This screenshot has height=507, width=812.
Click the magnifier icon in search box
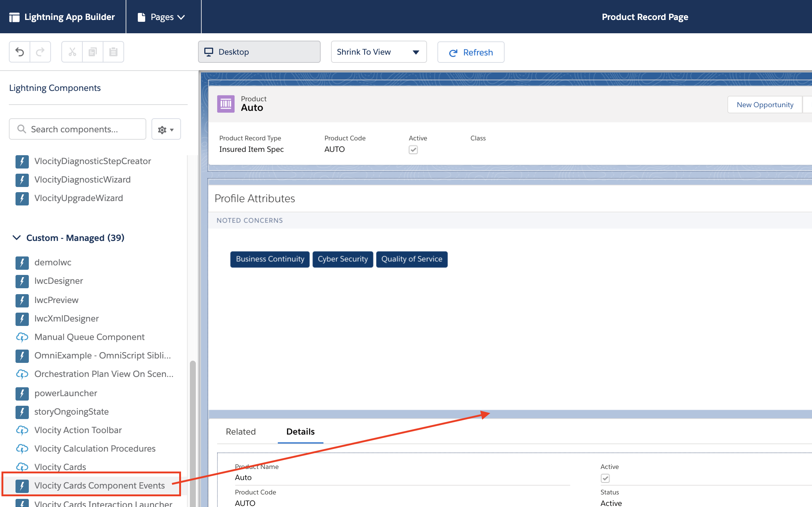[x=22, y=129]
